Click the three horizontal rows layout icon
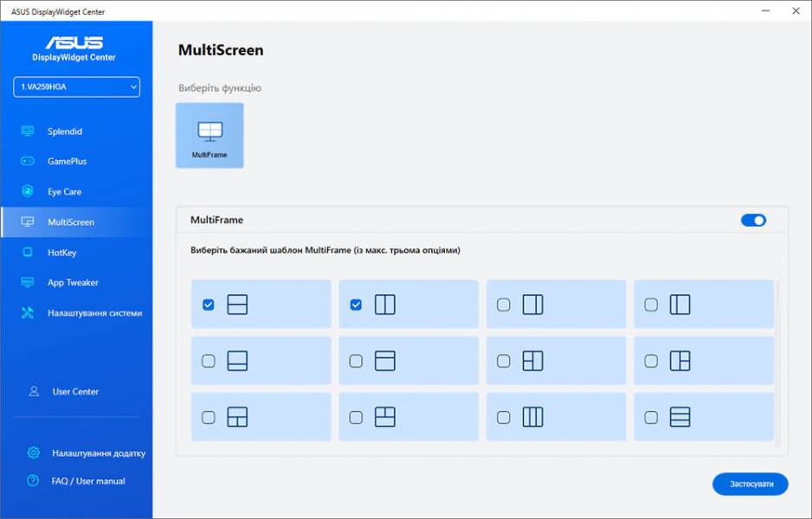Screen dimensions: 812x519 tap(680, 417)
